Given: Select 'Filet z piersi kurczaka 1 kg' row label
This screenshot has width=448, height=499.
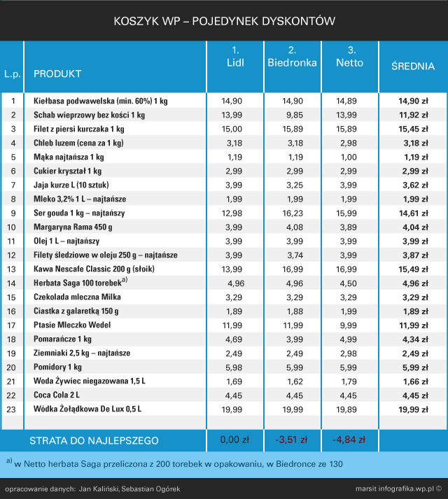Looking at the screenshot, I should [x=79, y=129].
